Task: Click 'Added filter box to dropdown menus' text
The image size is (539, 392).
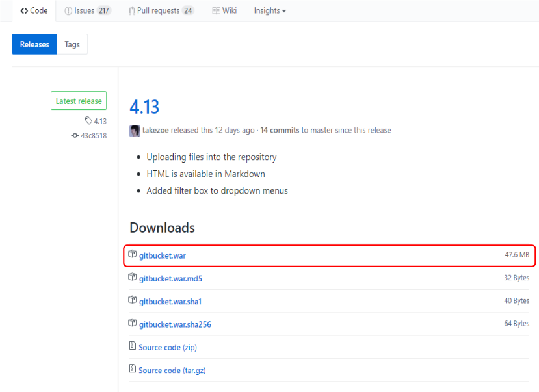Action: pyautogui.click(x=217, y=190)
